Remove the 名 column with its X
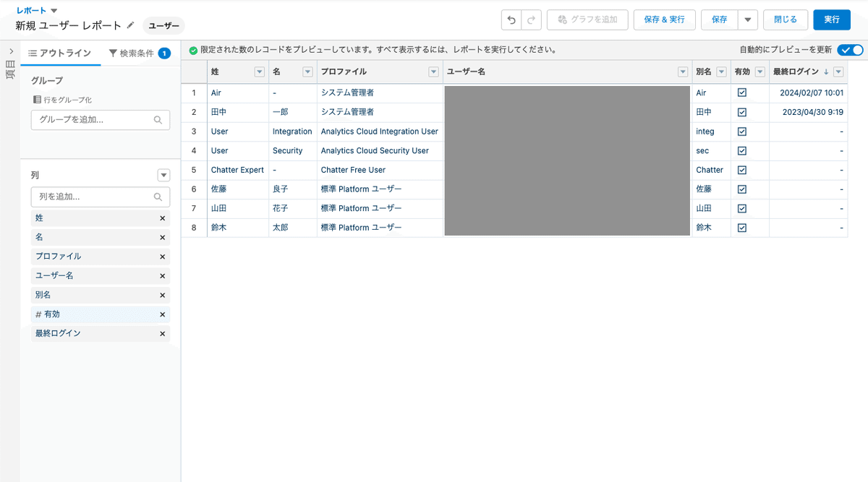 (162, 238)
